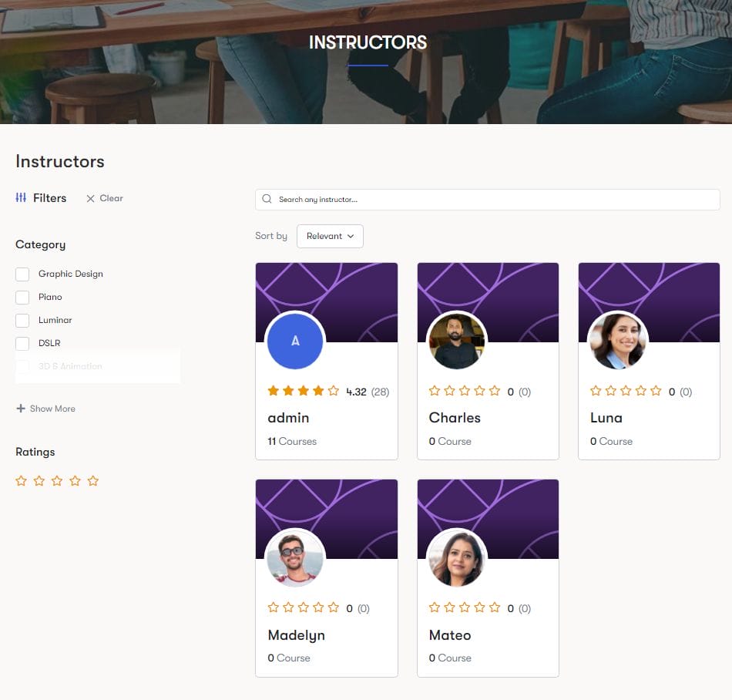The image size is (732, 700).
Task: Select the fifth star in Ratings filter
Action: point(93,481)
